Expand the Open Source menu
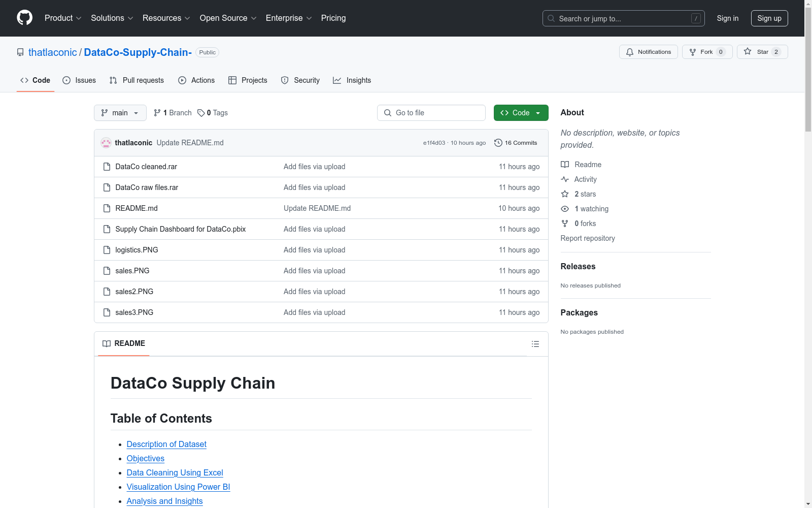Viewport: 812px width, 508px height. (x=228, y=18)
